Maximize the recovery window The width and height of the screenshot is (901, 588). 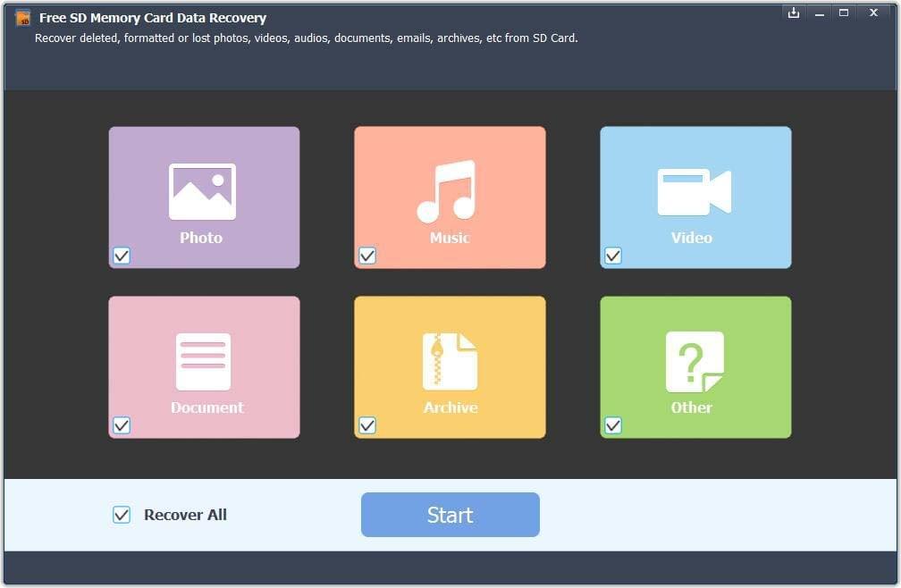[x=844, y=13]
